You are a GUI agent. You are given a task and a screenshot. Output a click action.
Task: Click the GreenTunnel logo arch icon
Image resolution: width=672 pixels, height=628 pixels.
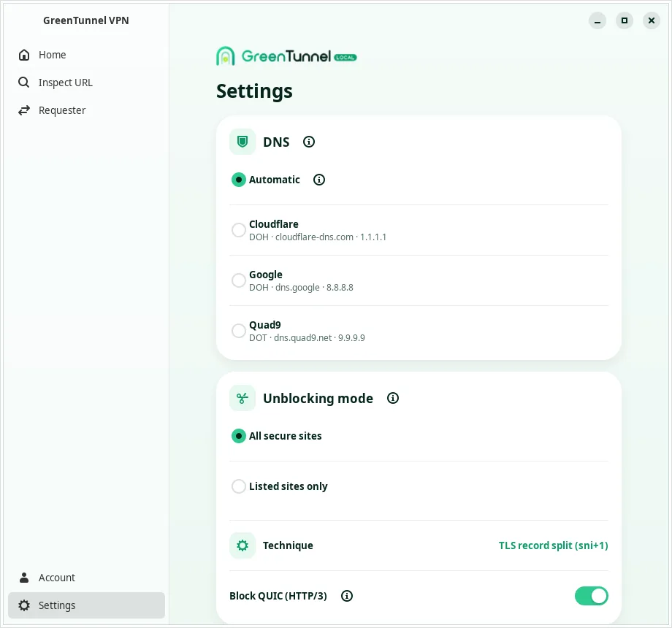pos(226,56)
